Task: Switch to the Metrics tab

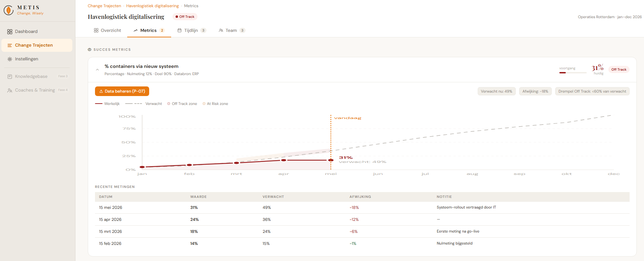Action: (x=149, y=31)
